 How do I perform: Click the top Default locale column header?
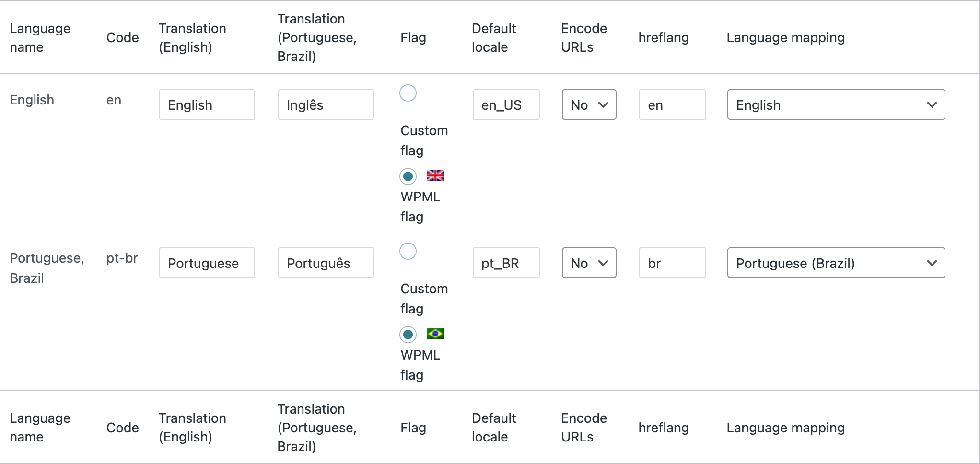[494, 37]
